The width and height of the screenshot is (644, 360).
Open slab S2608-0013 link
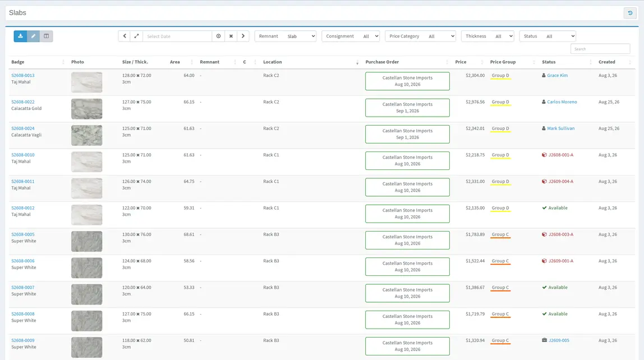pyautogui.click(x=23, y=76)
